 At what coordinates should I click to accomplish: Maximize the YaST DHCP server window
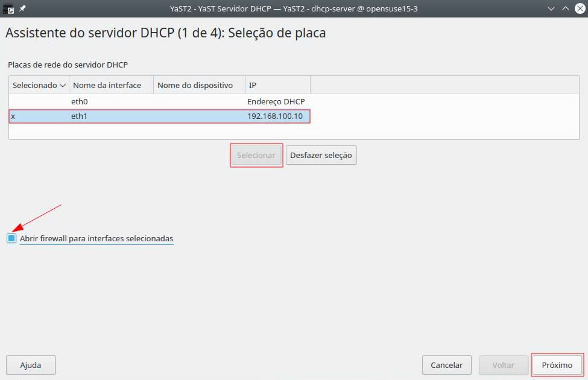(x=565, y=8)
